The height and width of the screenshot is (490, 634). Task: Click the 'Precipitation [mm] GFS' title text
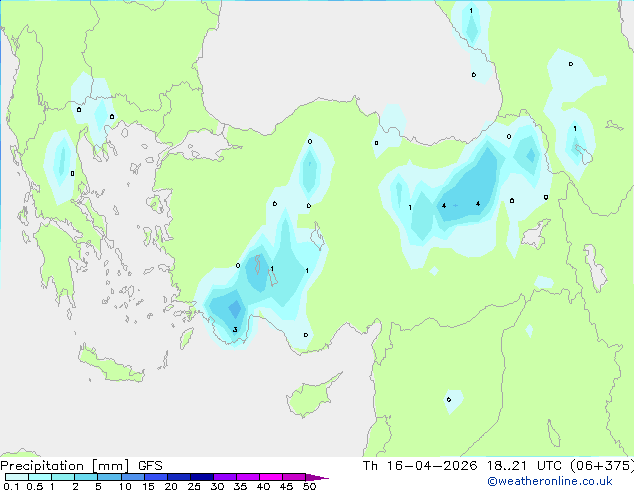click(81, 466)
